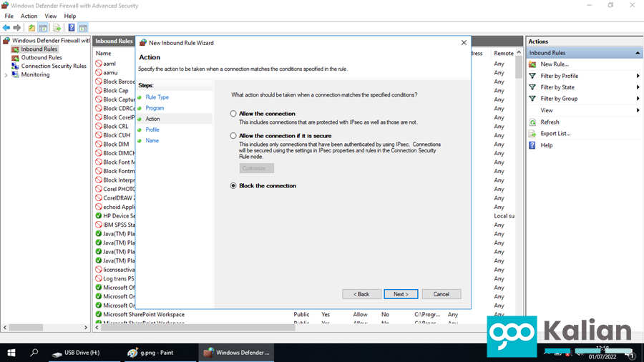
Task: Click the Up one level folder icon
Action: click(31, 28)
